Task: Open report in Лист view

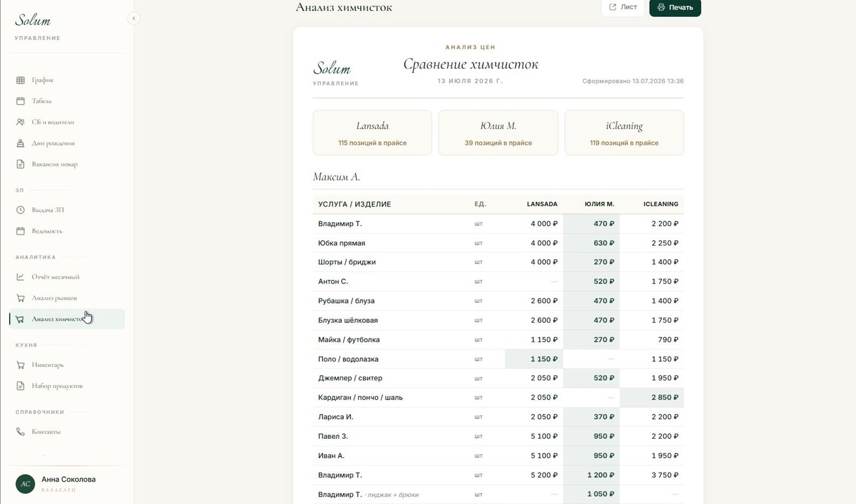Action: tap(623, 7)
